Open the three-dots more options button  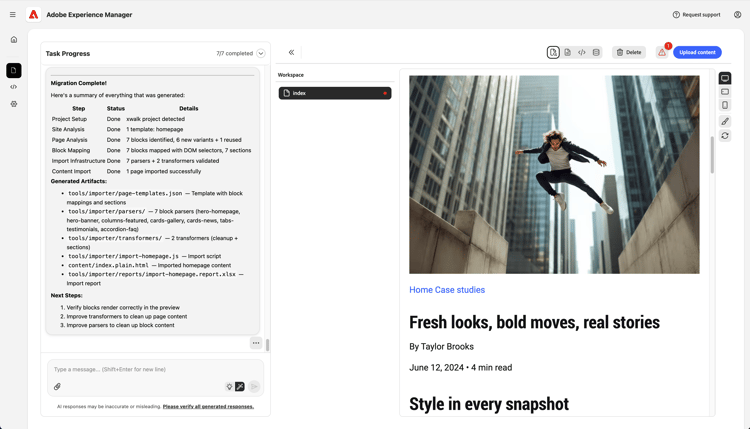pos(256,343)
